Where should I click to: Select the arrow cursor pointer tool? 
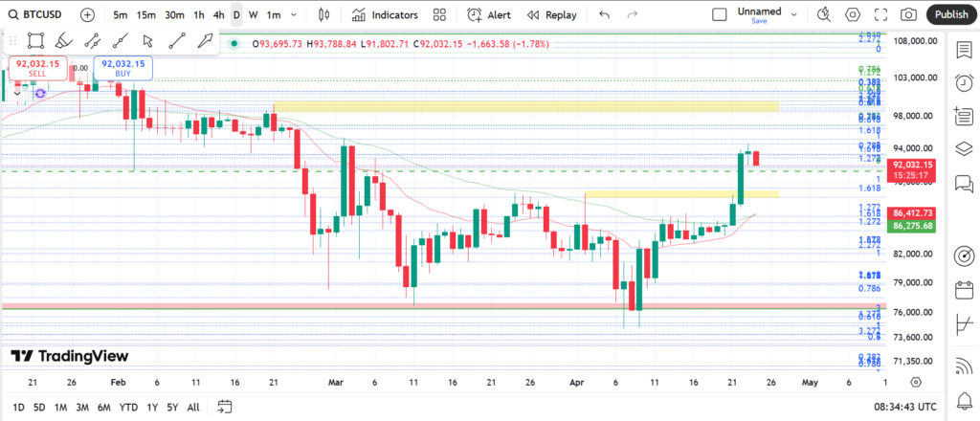coord(148,41)
